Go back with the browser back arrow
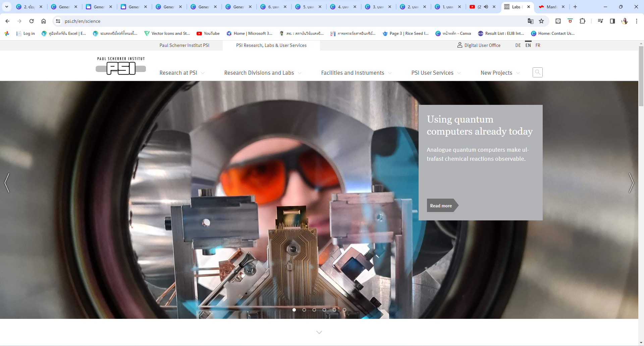 7,21
